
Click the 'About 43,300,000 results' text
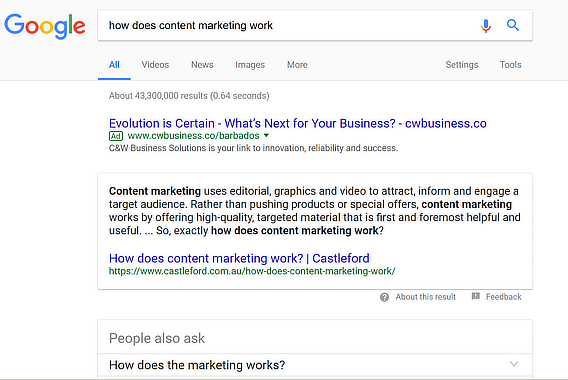(189, 96)
